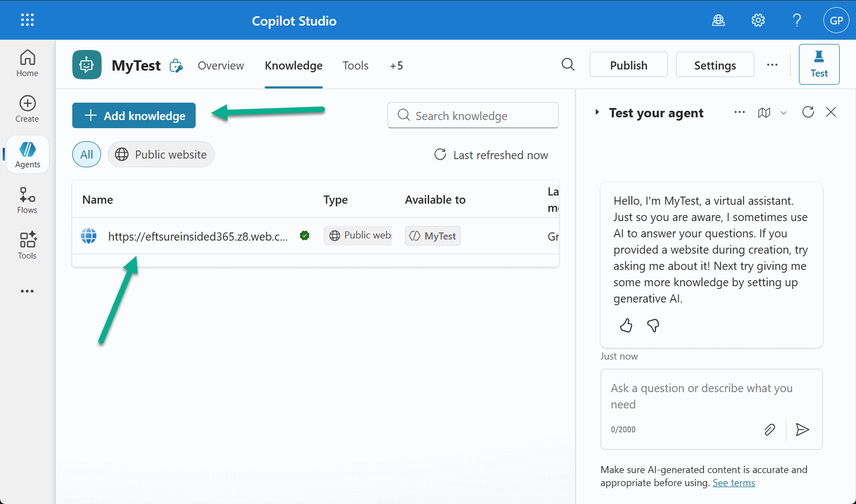Open more options beside Settings
This screenshot has width=856, height=504.
[x=772, y=65]
